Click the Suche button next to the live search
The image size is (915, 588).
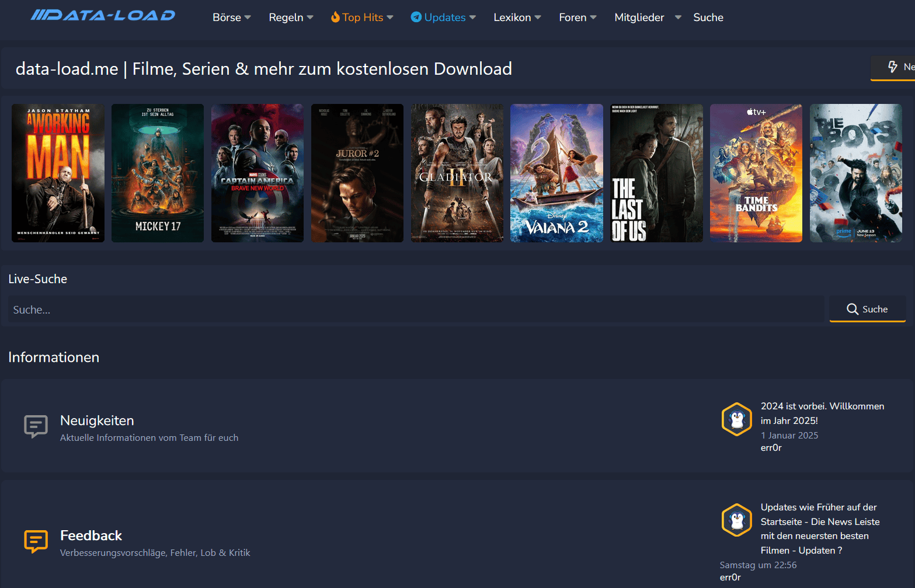coord(868,309)
